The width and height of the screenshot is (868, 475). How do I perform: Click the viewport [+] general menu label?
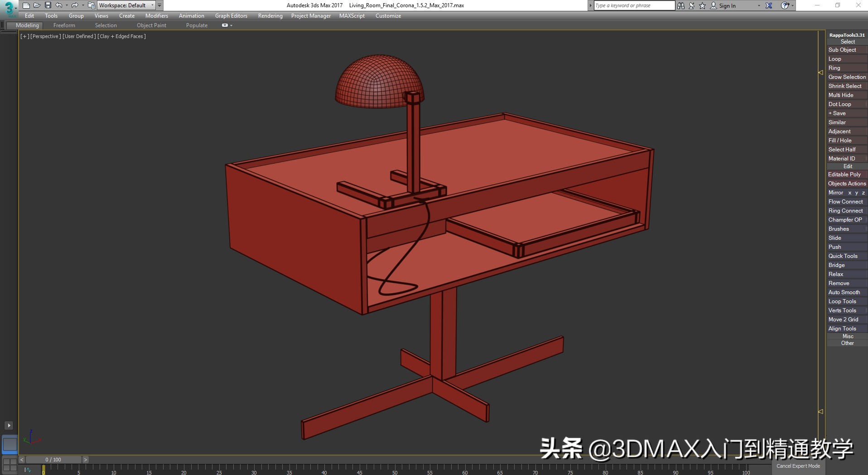25,36
